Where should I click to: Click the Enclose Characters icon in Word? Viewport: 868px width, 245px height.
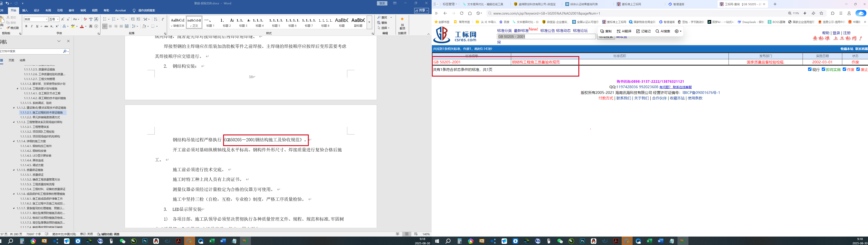click(96, 26)
